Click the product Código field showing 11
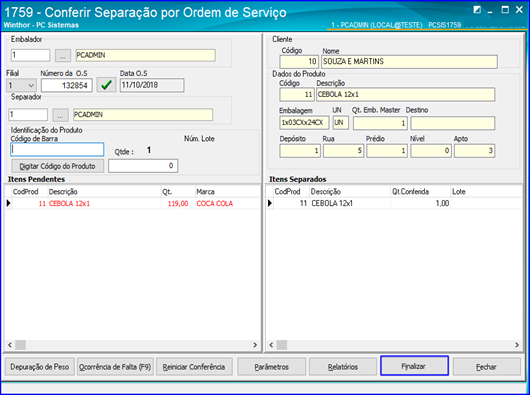The image size is (530, 395). point(297,95)
